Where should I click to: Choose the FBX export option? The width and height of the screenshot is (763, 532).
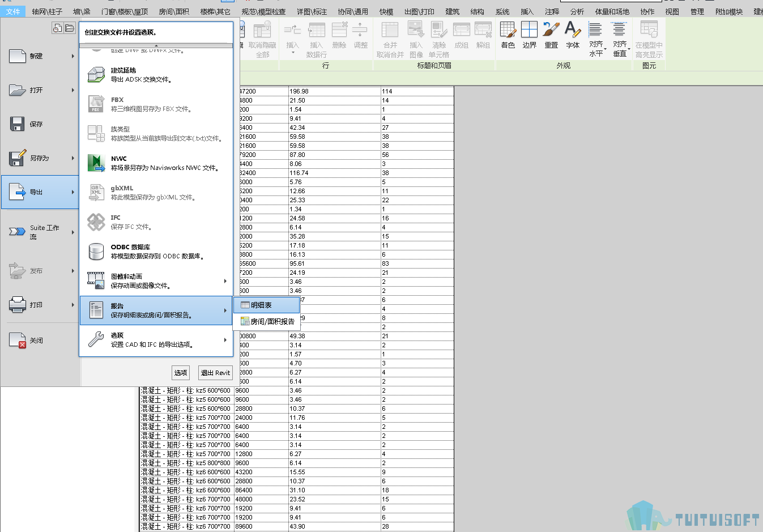pyautogui.click(x=156, y=104)
